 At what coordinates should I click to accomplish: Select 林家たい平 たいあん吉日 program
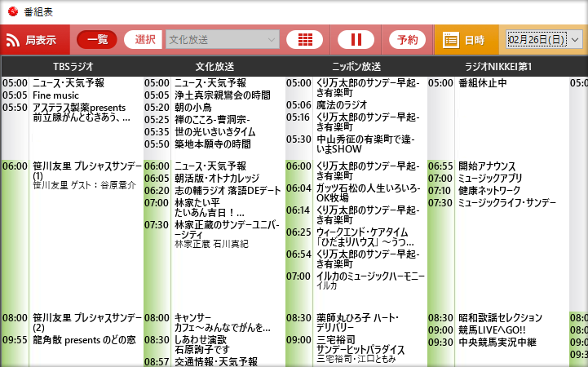[210, 208]
